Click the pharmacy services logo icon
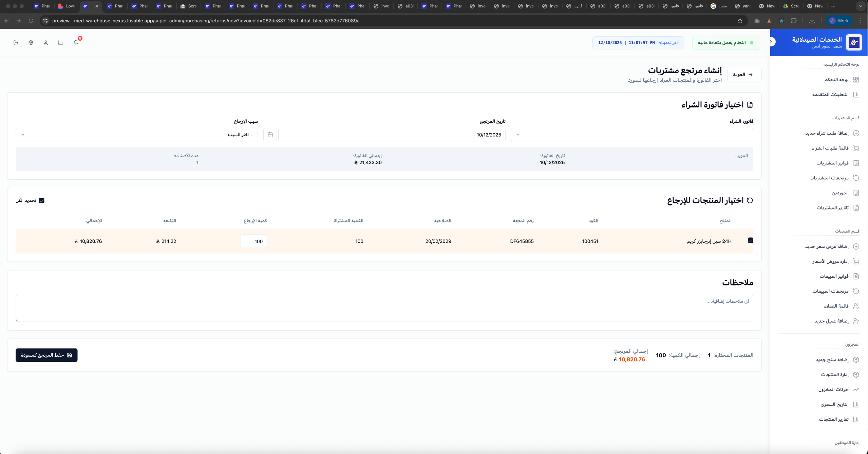Viewport: 868px width, 454px height. click(854, 42)
